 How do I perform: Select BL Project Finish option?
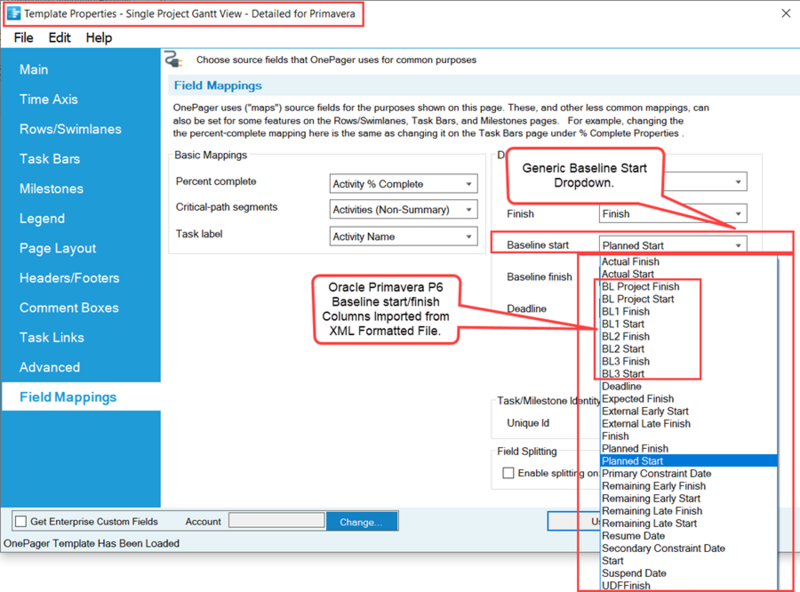tap(689, 286)
